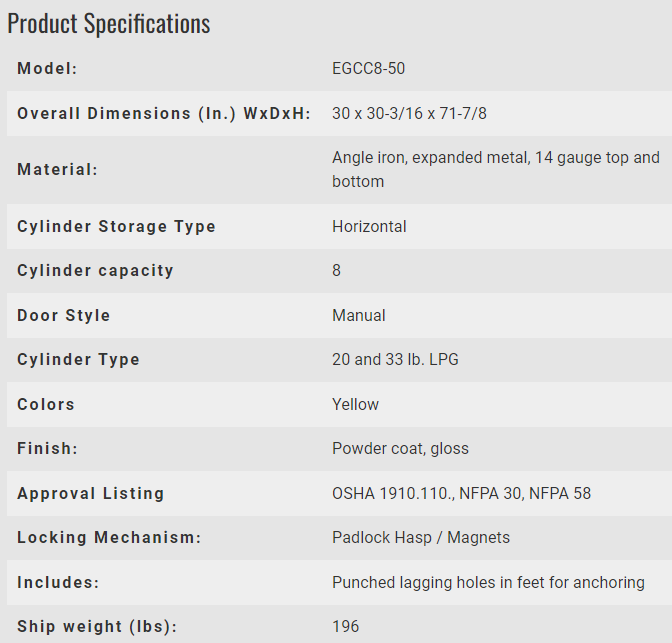Click the Door Style label

point(63,316)
